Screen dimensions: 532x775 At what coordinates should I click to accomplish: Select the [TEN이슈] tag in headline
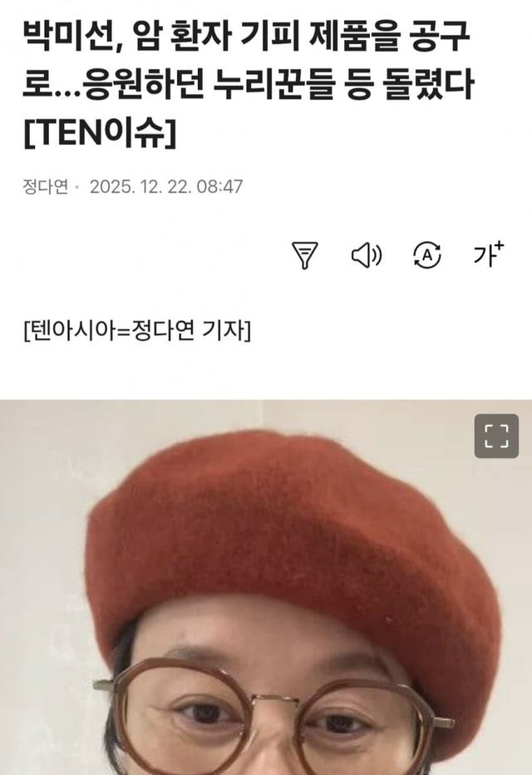pyautogui.click(x=99, y=133)
